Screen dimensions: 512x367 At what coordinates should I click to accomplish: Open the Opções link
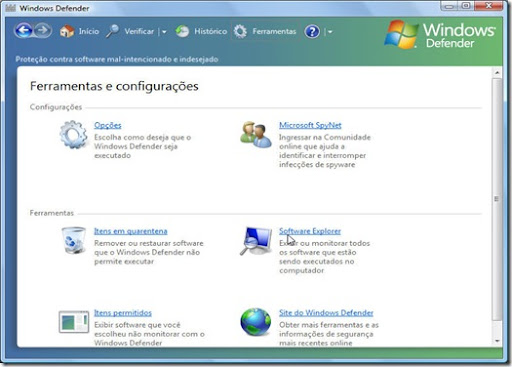[x=108, y=125]
